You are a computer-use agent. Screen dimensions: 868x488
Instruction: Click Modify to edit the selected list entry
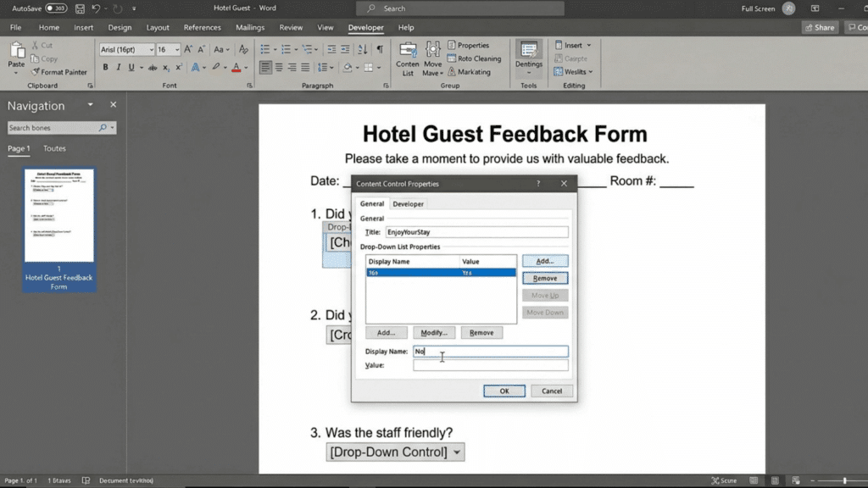[x=433, y=332]
